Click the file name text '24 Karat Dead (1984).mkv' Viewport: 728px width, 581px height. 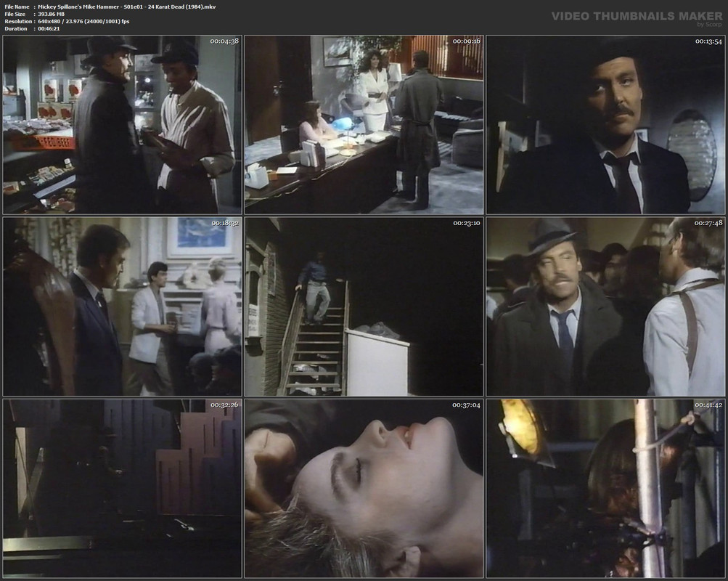tap(181, 7)
